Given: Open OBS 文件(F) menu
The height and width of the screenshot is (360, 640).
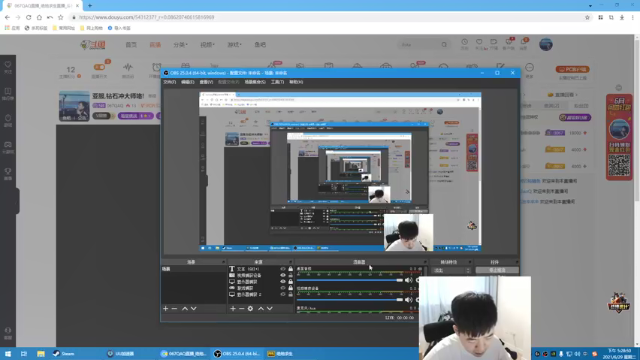Looking at the screenshot, I should (169, 82).
